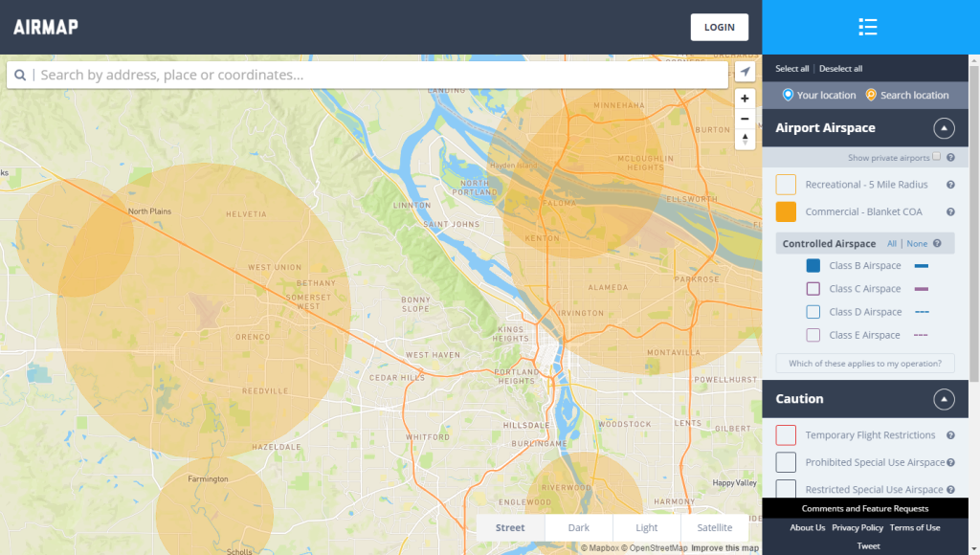Viewport: 980px width, 555px height.
Task: Click the Deselect all link
Action: [x=840, y=69]
